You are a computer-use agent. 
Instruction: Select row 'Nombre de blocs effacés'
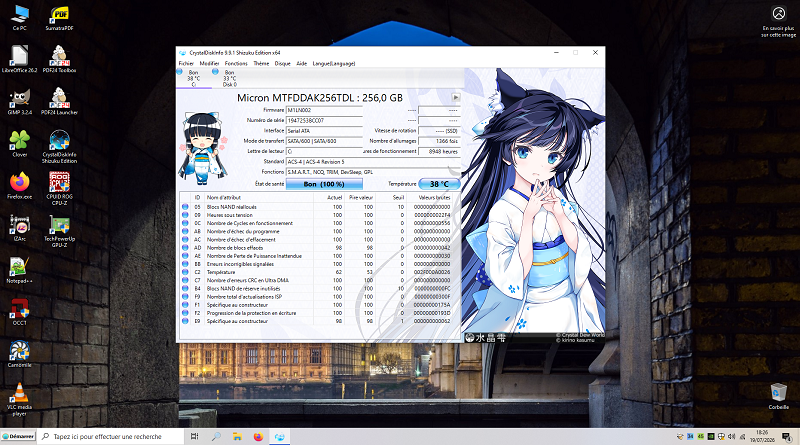315,248
